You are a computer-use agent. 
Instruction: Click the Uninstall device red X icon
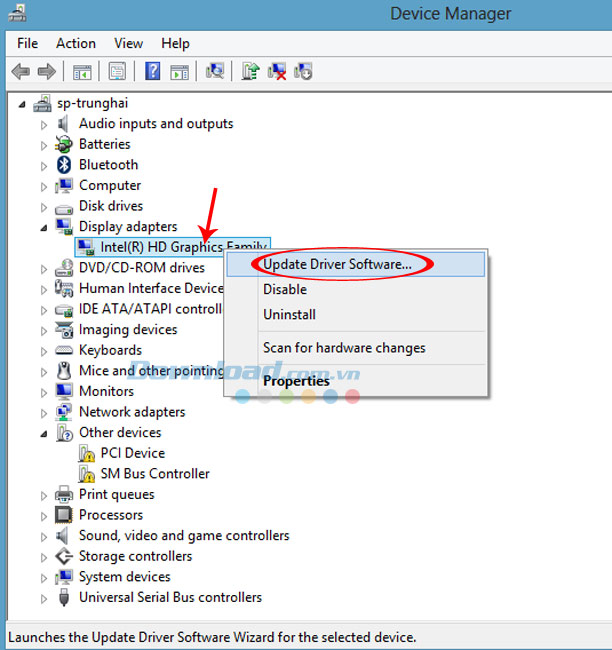(x=277, y=71)
